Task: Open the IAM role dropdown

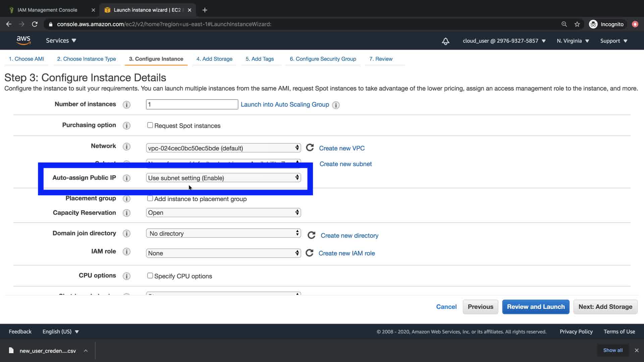Action: point(223,253)
